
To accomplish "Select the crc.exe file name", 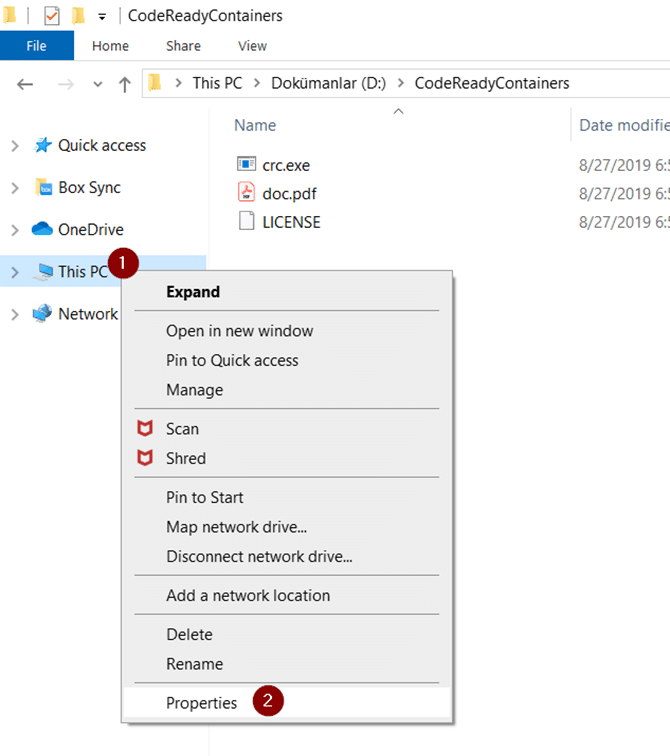I will [x=286, y=165].
